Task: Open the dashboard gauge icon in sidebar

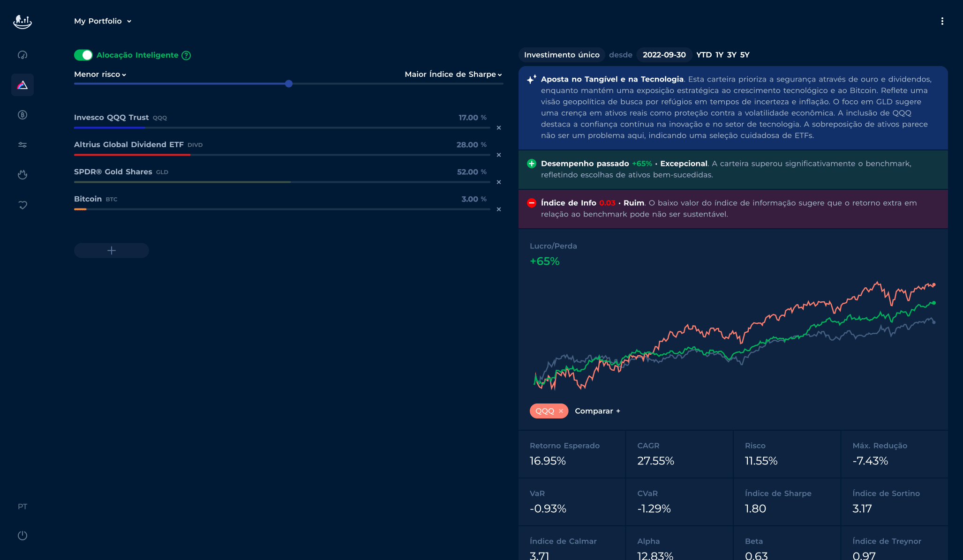Action: click(23, 55)
